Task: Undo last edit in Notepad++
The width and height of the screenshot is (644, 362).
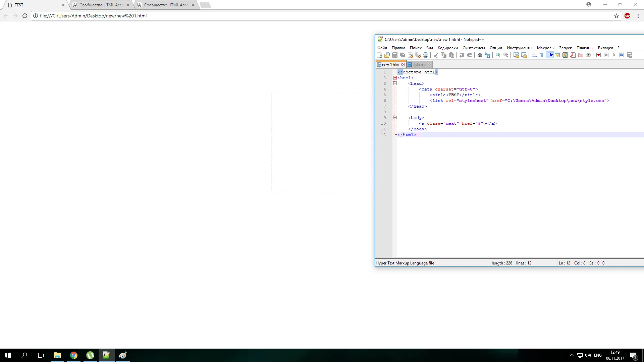Action: [x=462, y=55]
